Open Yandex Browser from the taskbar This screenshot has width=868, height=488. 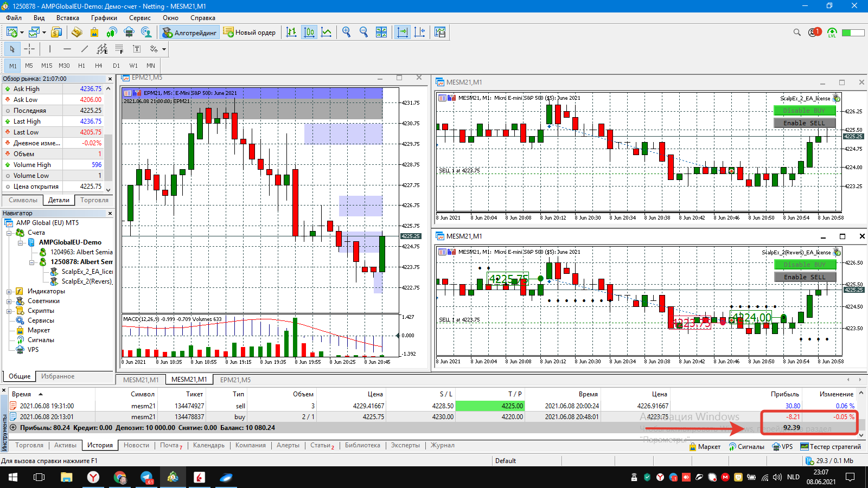tap(93, 477)
